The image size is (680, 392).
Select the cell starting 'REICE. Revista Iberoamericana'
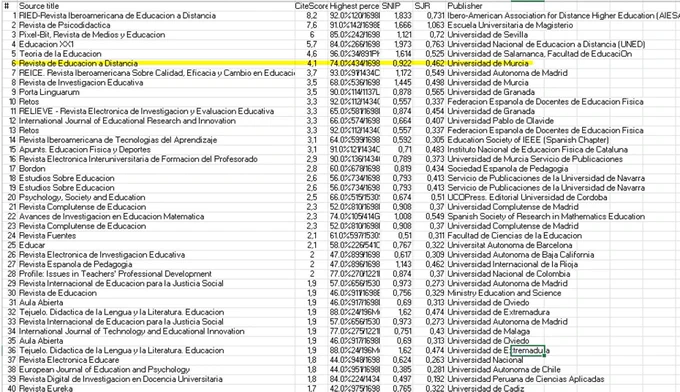(x=157, y=73)
